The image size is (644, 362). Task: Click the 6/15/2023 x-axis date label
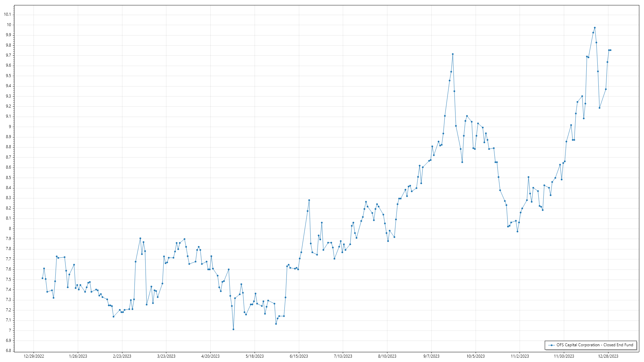click(x=299, y=356)
